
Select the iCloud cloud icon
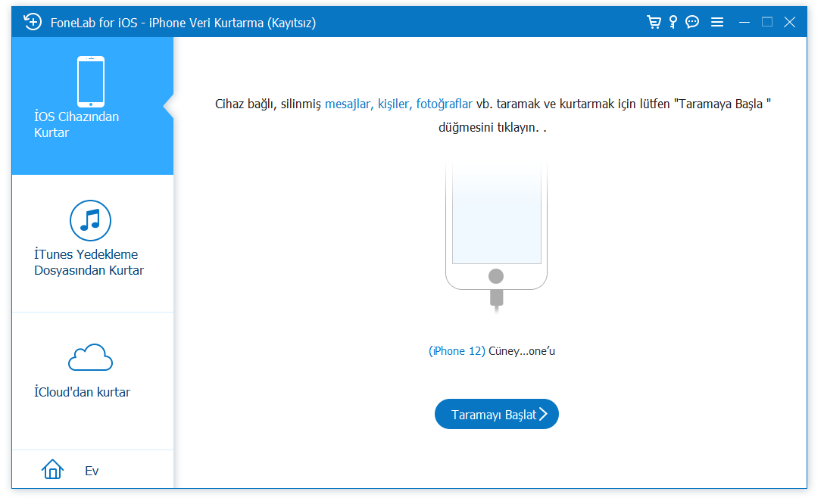point(91,358)
